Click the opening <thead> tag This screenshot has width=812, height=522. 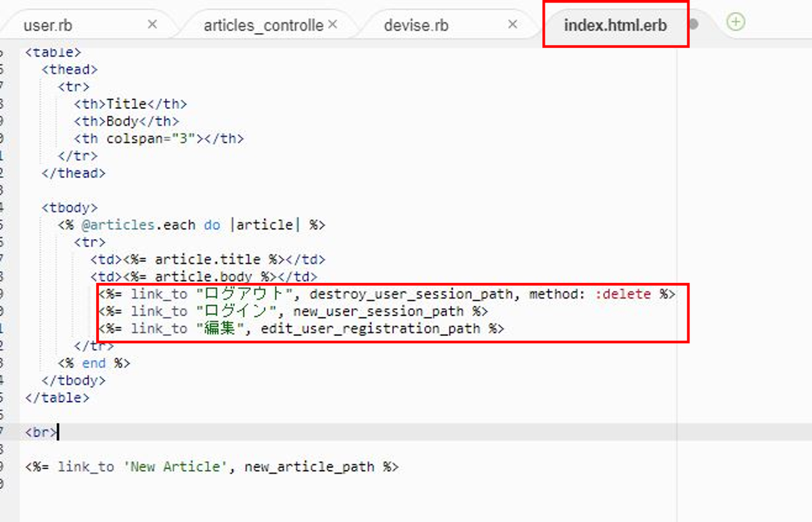click(70, 69)
